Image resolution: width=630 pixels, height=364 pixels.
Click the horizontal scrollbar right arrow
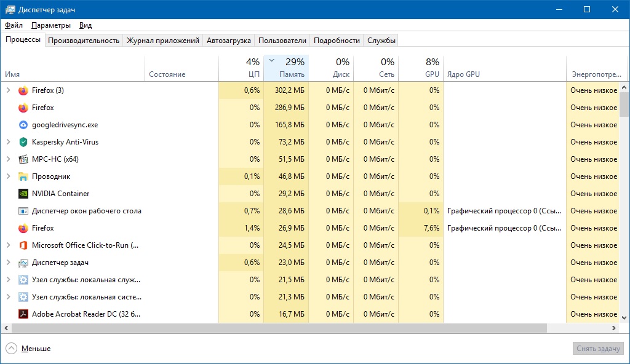point(614,328)
